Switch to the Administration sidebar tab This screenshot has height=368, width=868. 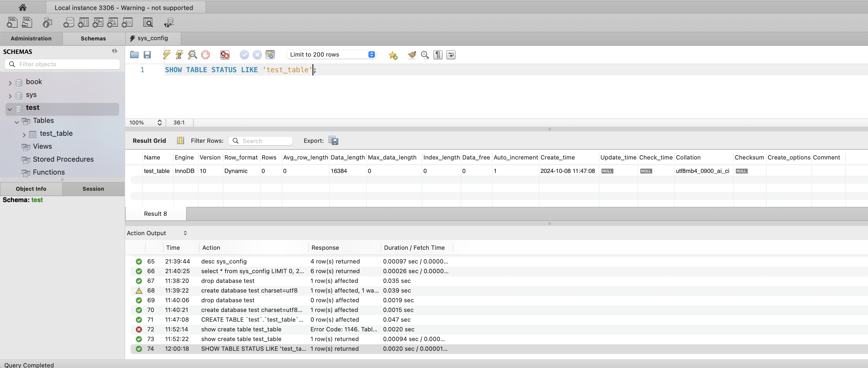tap(31, 38)
